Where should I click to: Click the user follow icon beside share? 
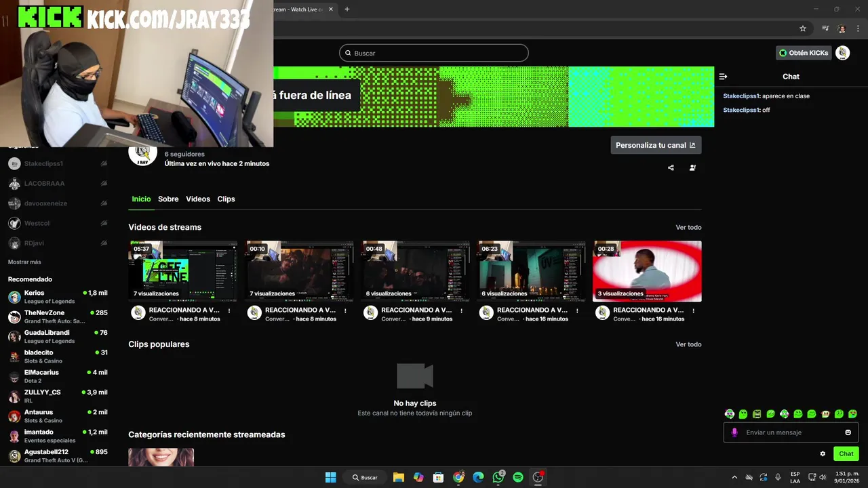tap(692, 167)
